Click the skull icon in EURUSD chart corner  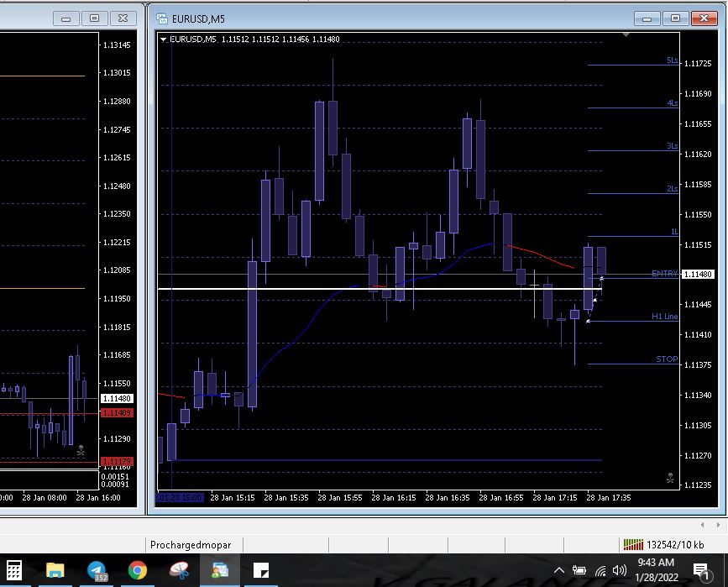tap(670, 479)
